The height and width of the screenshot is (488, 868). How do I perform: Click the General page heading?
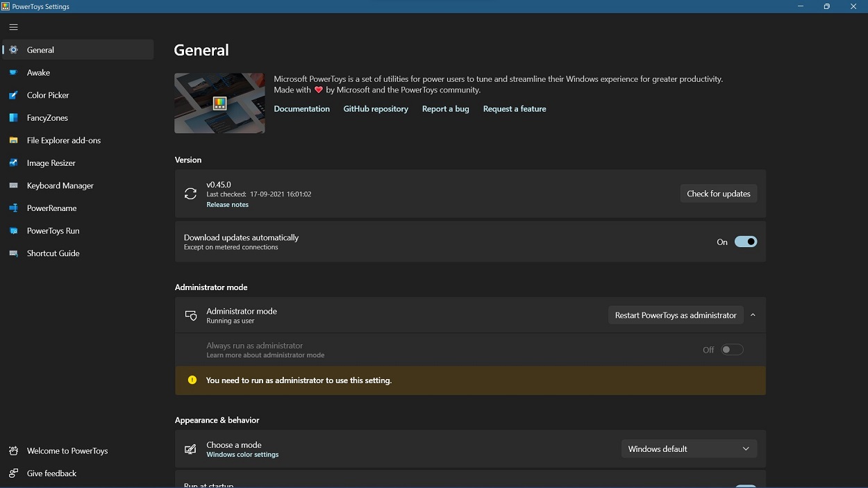point(201,50)
